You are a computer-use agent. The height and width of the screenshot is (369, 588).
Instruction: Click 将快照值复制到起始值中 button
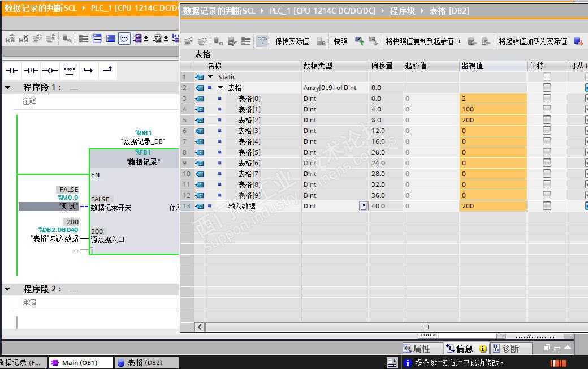(423, 41)
